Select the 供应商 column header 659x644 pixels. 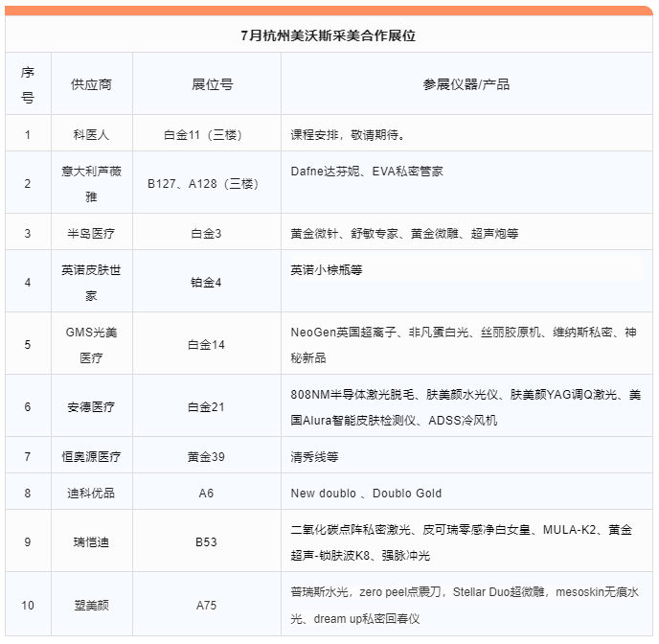[91, 84]
